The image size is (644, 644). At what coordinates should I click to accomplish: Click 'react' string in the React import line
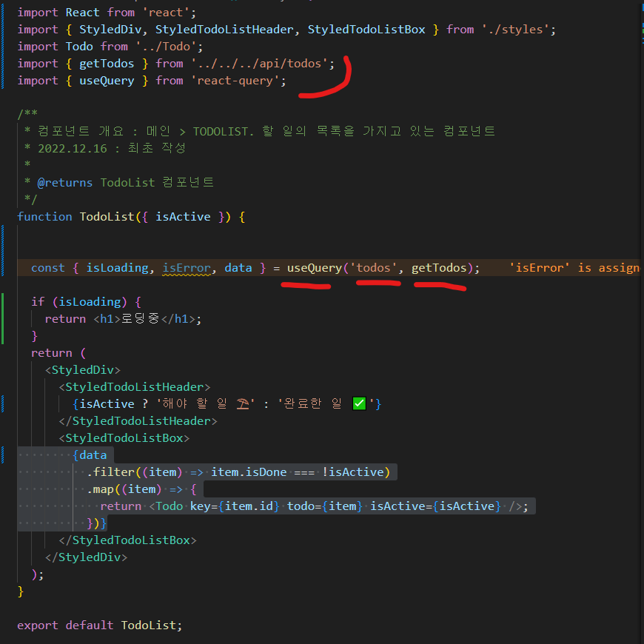[166, 13]
